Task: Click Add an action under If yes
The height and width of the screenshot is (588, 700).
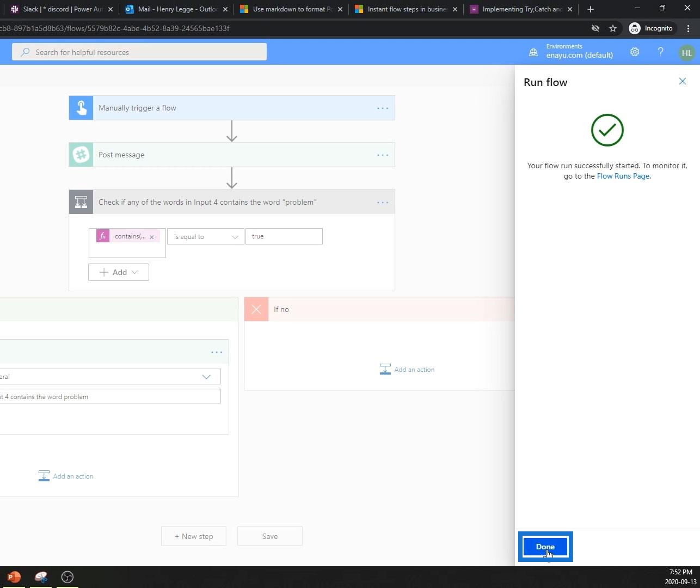Action: click(66, 476)
